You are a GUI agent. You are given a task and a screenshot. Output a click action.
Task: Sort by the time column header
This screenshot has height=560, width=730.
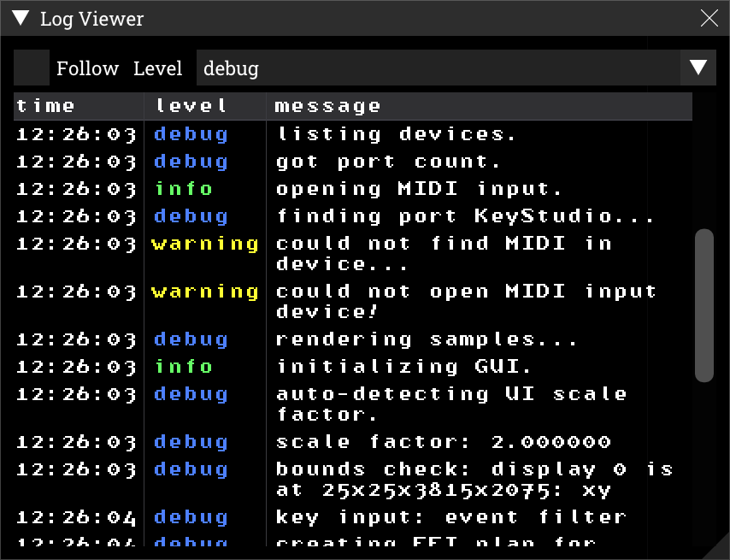pyautogui.click(x=79, y=106)
